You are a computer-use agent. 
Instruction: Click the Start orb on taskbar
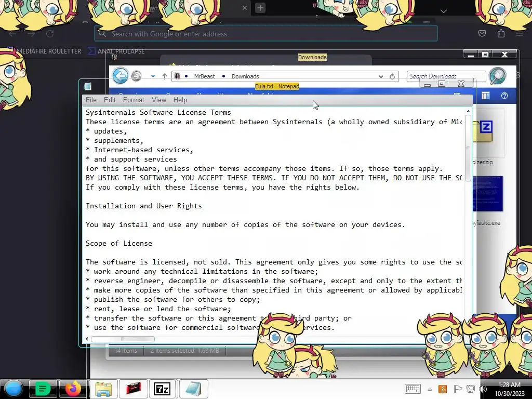(14, 389)
